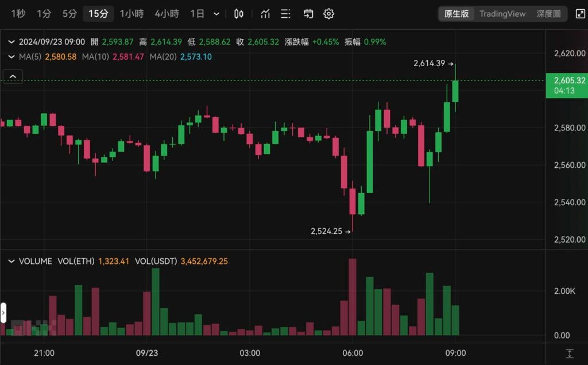Collapse the OHLC data legend row
Screen dimensions: 588x365
[11, 41]
